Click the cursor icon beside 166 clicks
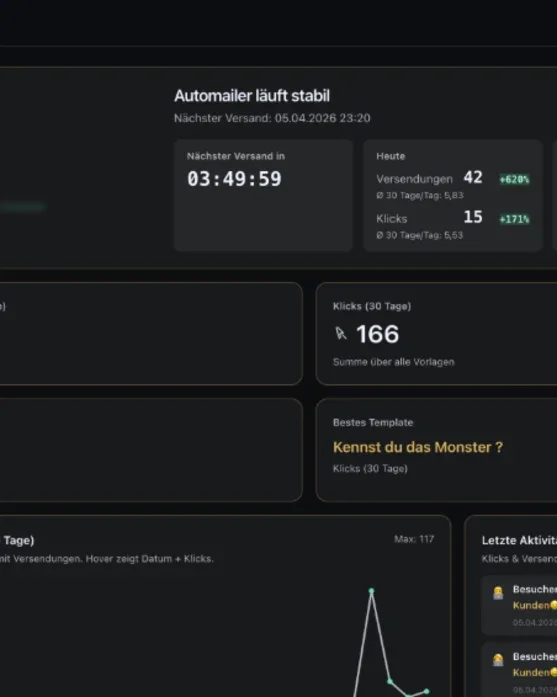Viewport: 557px width, 697px height. (x=341, y=333)
